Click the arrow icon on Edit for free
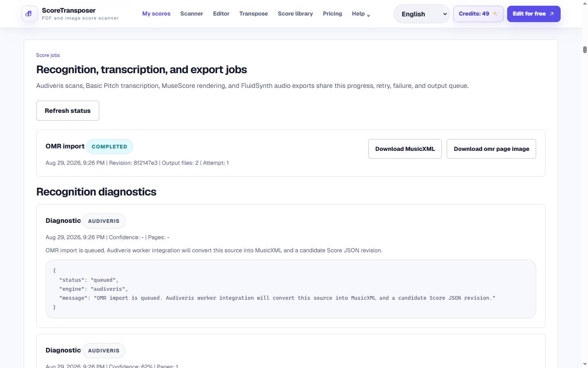 click(x=552, y=14)
